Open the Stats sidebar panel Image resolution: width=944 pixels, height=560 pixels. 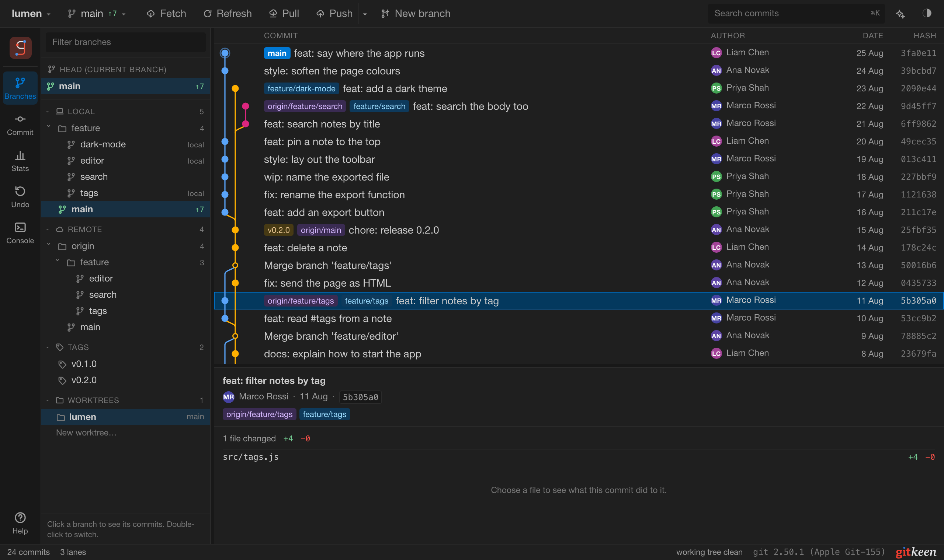20,161
